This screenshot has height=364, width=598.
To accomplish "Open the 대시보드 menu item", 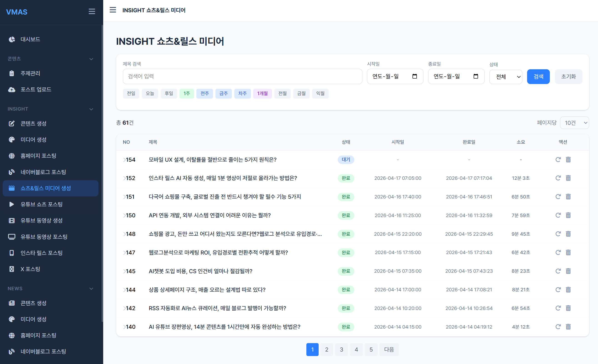I will (30, 39).
